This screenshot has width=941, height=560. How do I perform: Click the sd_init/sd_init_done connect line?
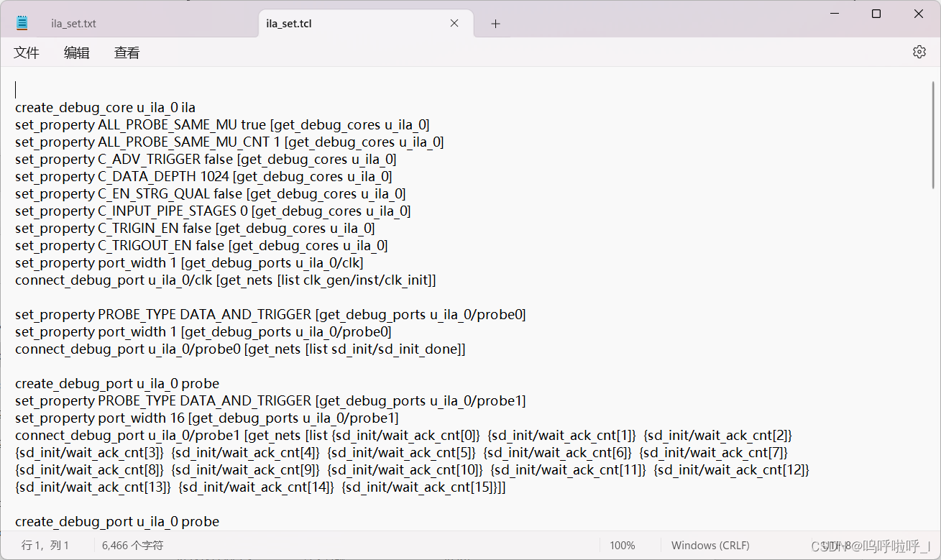click(x=240, y=349)
